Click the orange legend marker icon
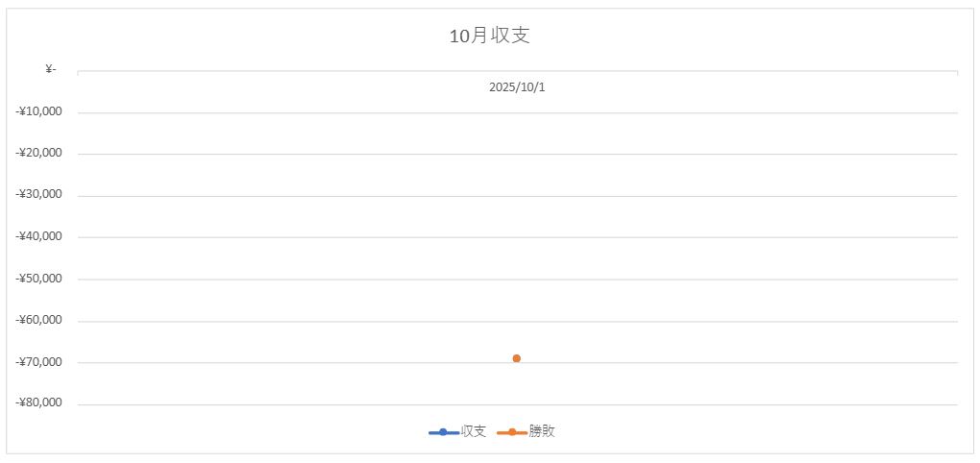980x463 pixels. pyautogui.click(x=512, y=432)
